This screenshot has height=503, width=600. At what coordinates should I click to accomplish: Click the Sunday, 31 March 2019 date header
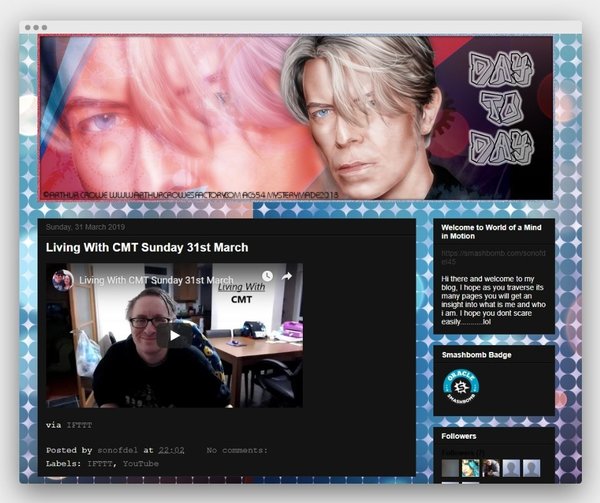pyautogui.click(x=85, y=227)
